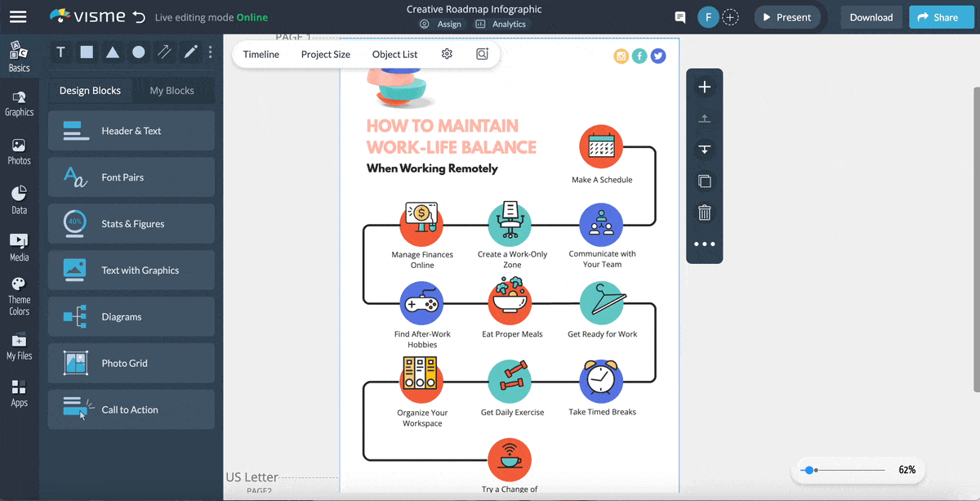Select the rectangle shape tool
The image size is (980, 501).
click(x=87, y=51)
